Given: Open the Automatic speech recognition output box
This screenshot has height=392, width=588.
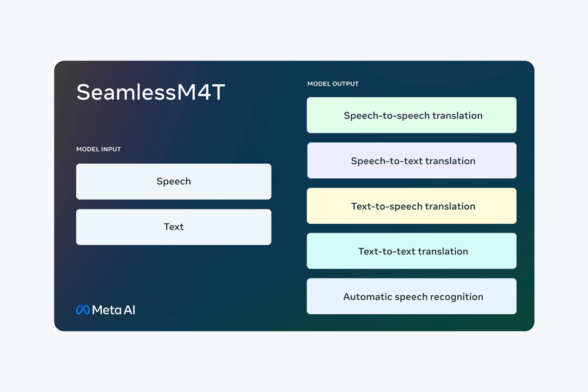Looking at the screenshot, I should (x=412, y=296).
